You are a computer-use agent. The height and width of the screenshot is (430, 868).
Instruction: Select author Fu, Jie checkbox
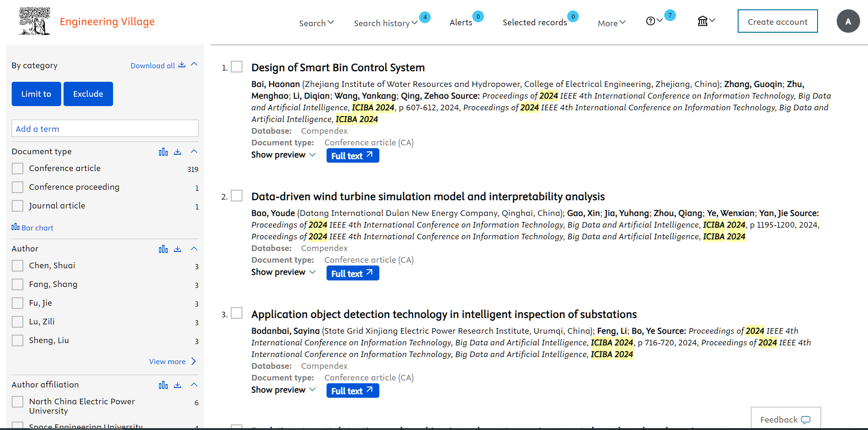coord(17,303)
